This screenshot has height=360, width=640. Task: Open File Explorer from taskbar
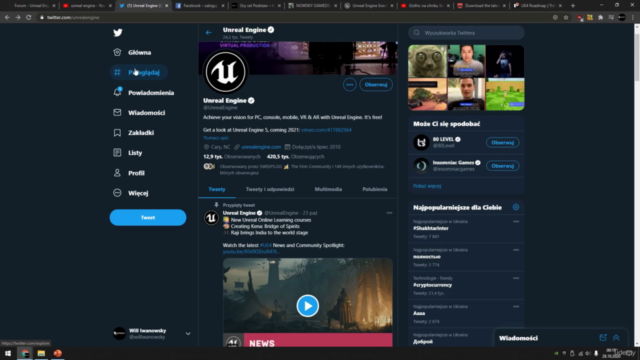tap(41, 353)
